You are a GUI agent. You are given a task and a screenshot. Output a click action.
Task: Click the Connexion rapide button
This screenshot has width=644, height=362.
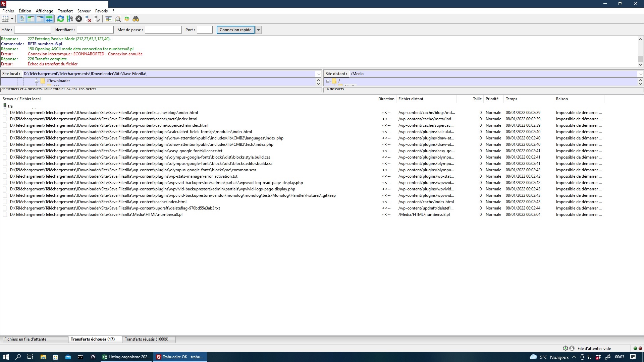[x=235, y=30]
